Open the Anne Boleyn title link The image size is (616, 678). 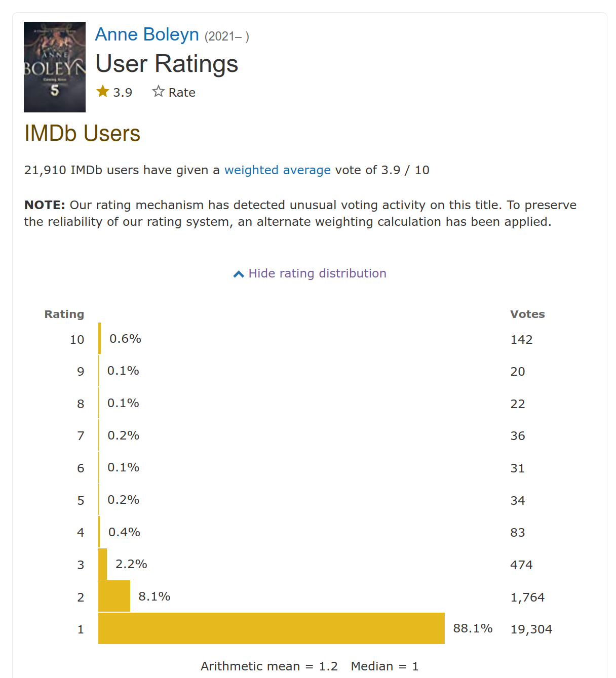(x=147, y=34)
